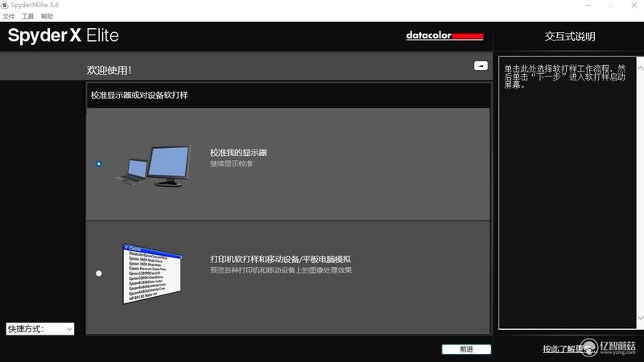Open the 工具 menu

click(27, 16)
